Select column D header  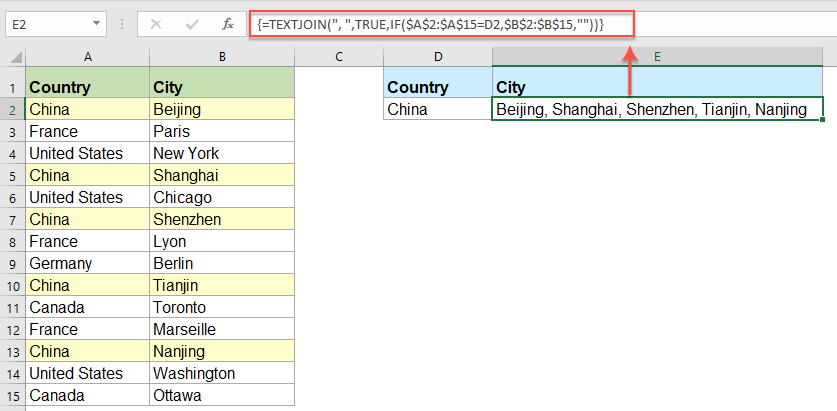[x=438, y=57]
